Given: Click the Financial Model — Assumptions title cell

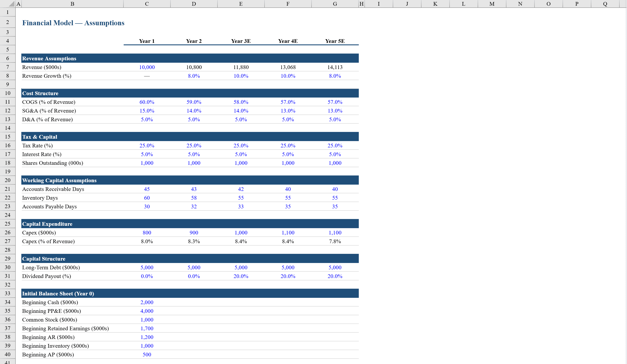Looking at the screenshot, I should (x=73, y=23).
